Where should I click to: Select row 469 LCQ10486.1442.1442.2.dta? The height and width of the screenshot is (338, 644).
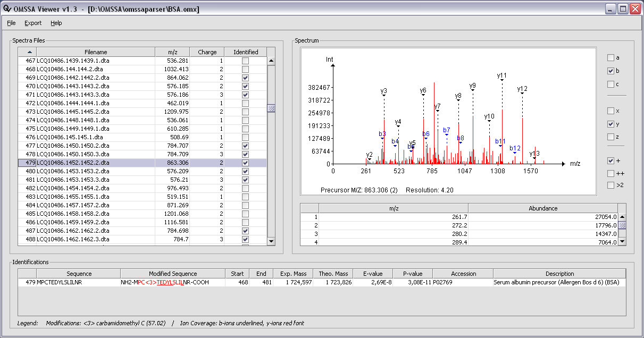tap(96, 78)
